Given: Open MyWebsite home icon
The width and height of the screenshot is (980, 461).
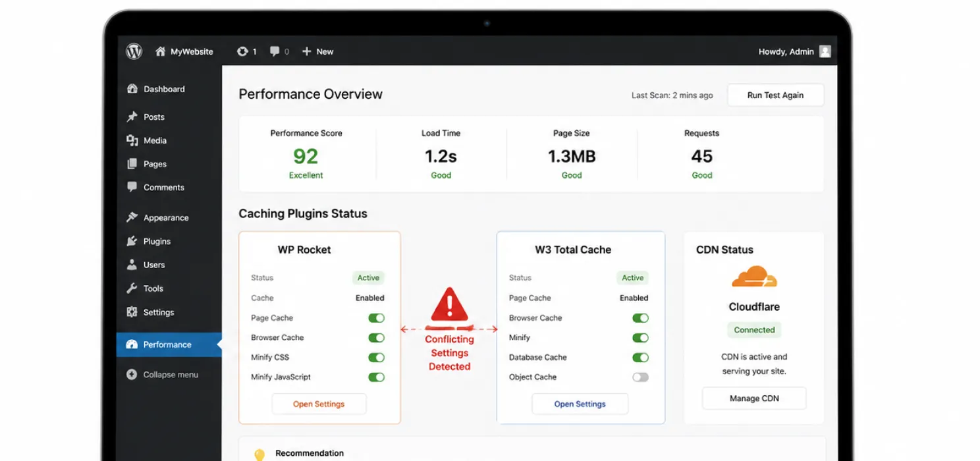Looking at the screenshot, I should coord(160,51).
